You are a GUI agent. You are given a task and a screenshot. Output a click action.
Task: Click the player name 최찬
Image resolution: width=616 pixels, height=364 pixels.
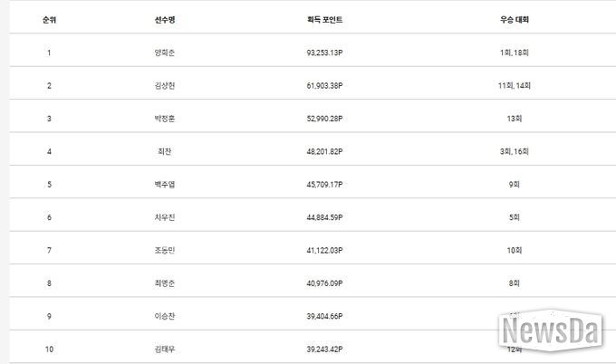click(164, 151)
